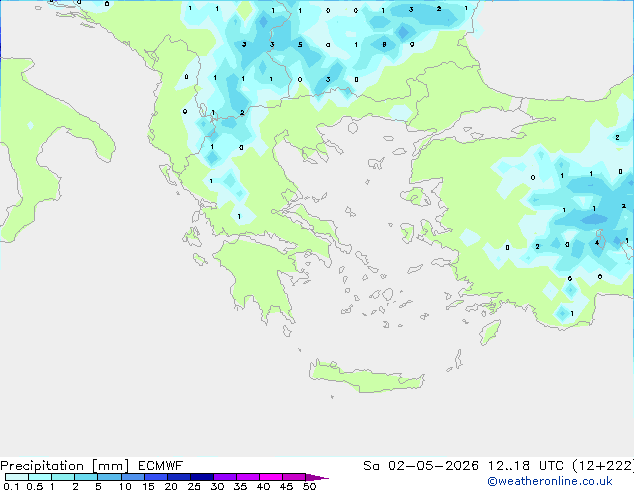Click the island of Crete on map
The width and height of the screenshot is (634, 490).
(366, 377)
